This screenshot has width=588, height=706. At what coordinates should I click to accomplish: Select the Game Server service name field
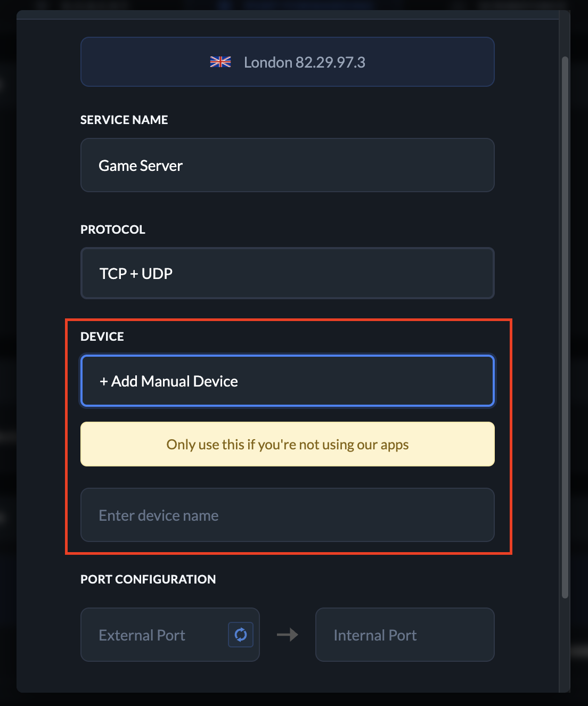pyautogui.click(x=287, y=165)
